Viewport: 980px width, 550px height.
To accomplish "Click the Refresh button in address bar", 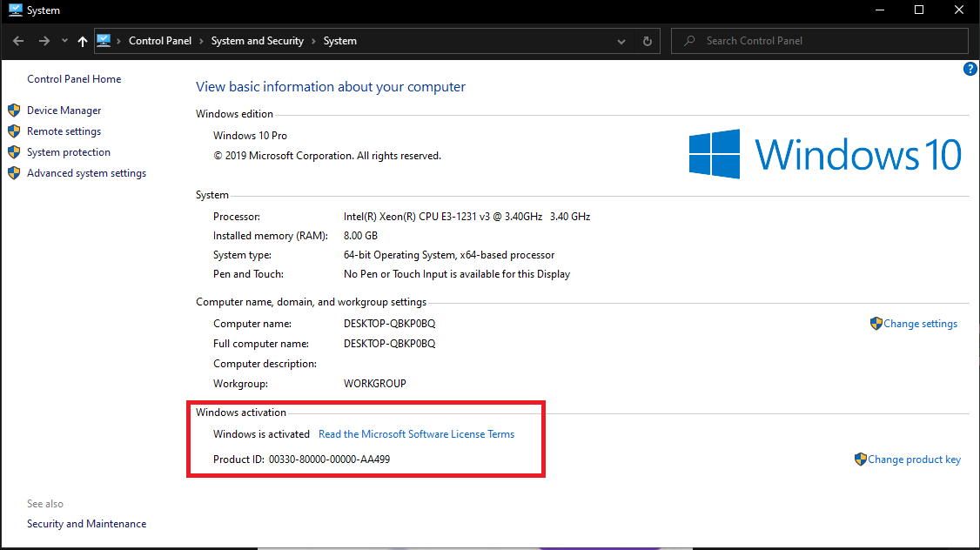I will [647, 41].
